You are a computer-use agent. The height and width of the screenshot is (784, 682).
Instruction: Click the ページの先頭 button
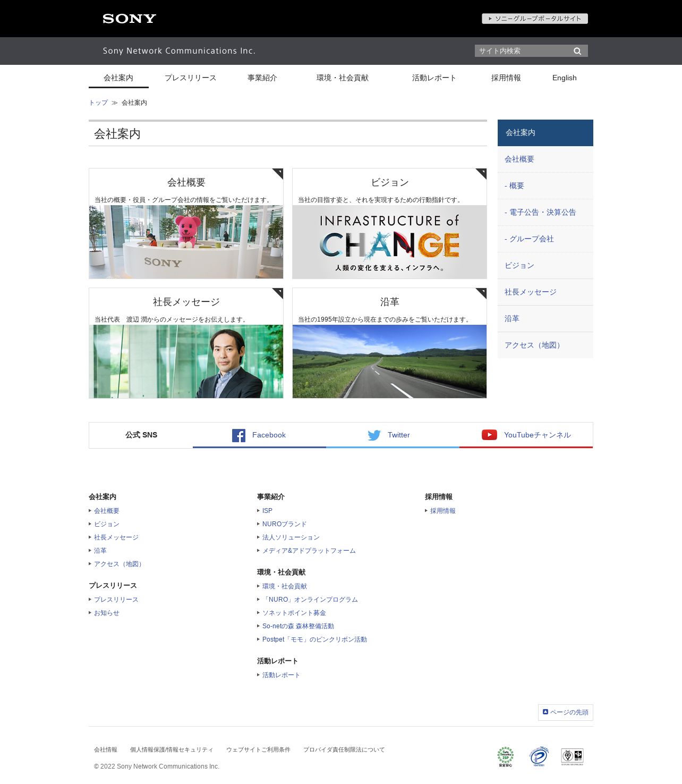click(x=566, y=712)
